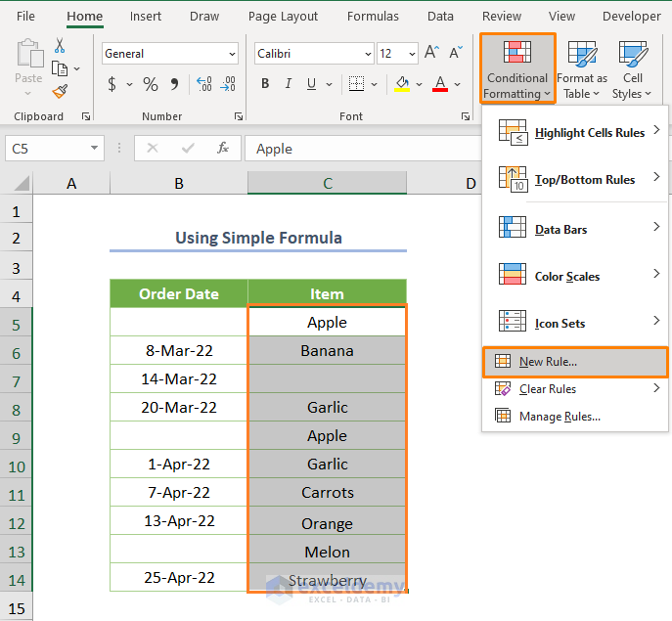Image resolution: width=672 pixels, height=621 pixels.
Task: Expand borders dropdown arrow
Action: (374, 84)
